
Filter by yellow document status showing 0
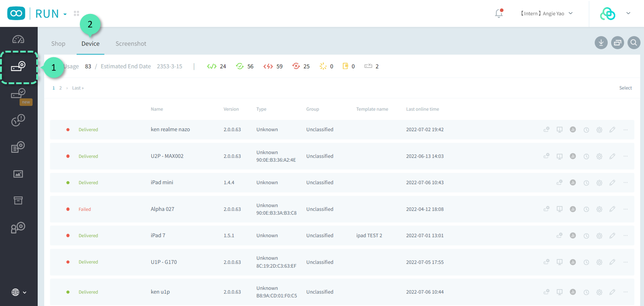(349, 67)
